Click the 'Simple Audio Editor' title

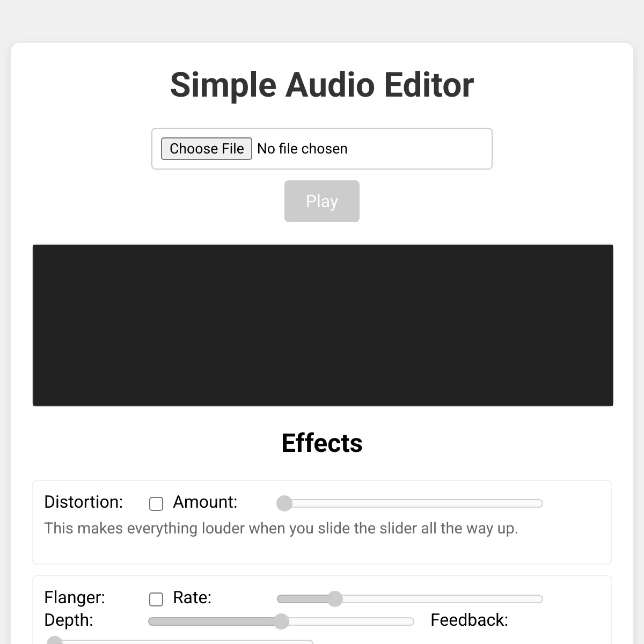322,85
